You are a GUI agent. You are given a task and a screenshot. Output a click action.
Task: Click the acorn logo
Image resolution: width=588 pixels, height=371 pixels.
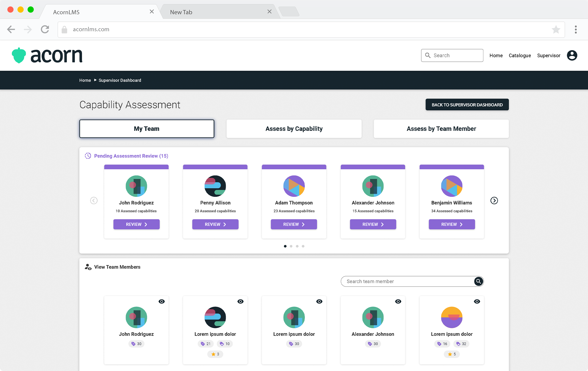(47, 55)
